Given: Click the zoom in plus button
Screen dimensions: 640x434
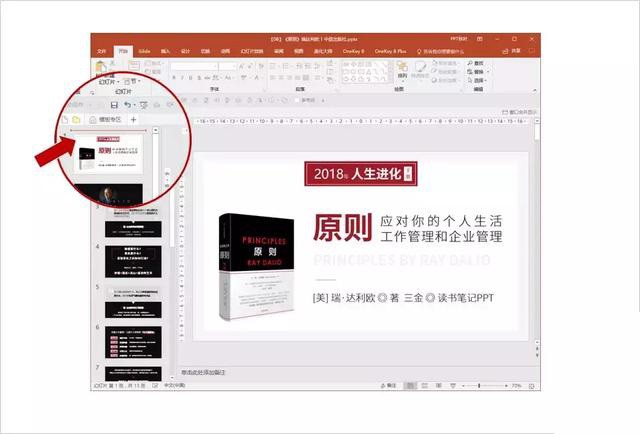Looking at the screenshot, I should [506, 385].
